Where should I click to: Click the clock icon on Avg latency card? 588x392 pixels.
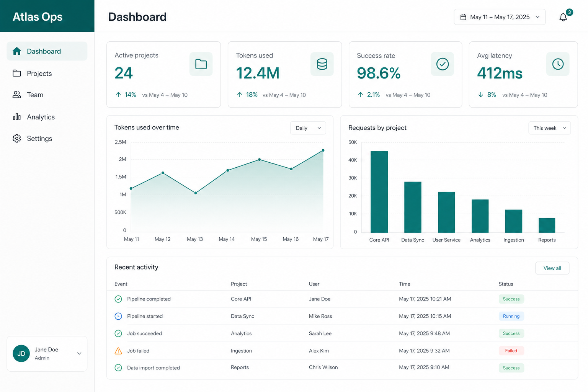pos(558,64)
